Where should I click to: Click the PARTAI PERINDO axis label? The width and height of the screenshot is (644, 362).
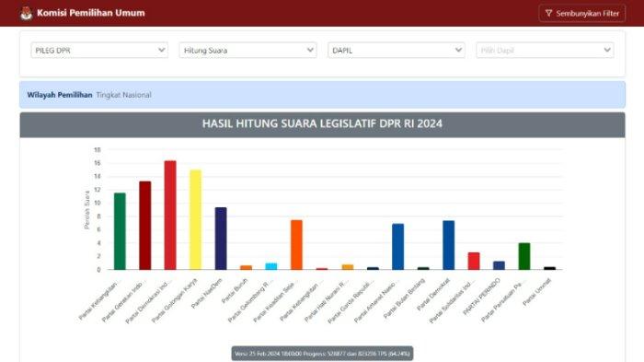(482, 297)
